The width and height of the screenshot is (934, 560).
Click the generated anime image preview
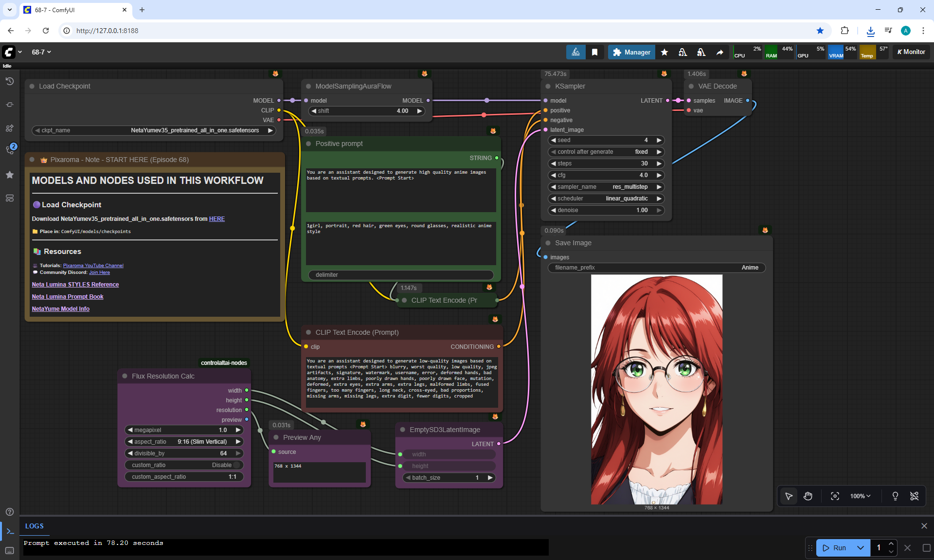tap(656, 389)
